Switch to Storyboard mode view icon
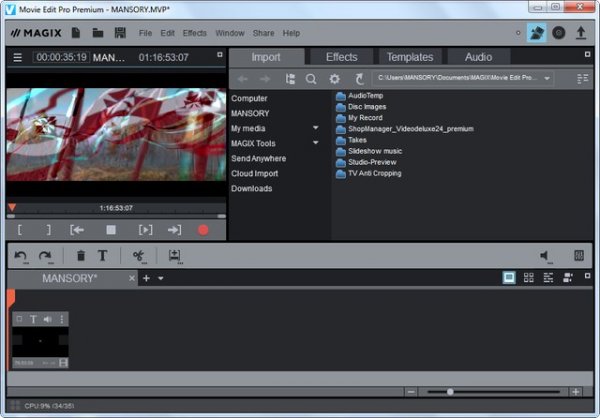 coord(509,277)
